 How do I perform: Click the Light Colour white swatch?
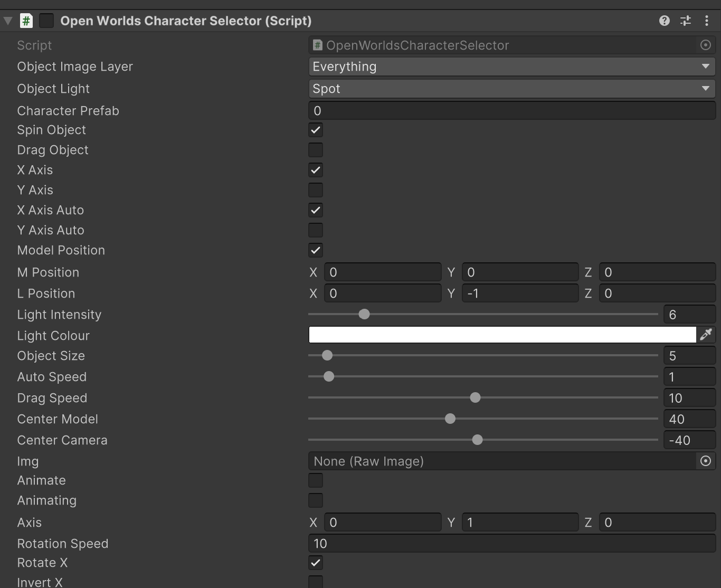[501, 335]
